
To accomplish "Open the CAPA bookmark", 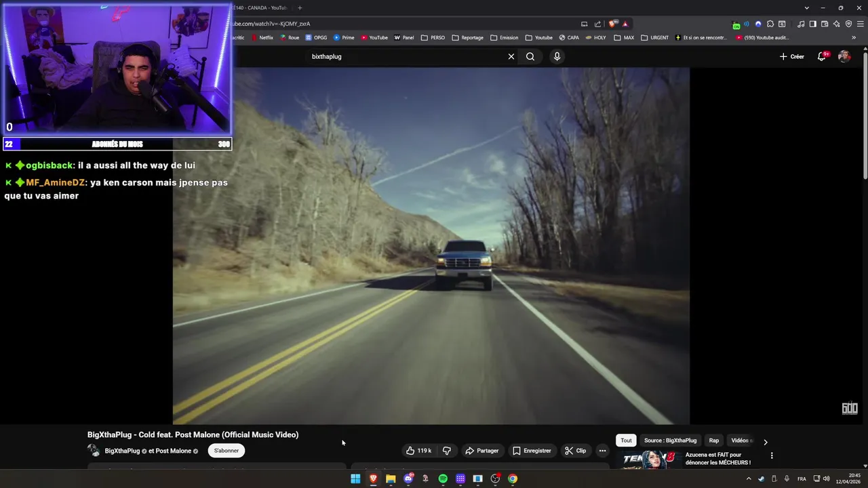I will coord(568,37).
